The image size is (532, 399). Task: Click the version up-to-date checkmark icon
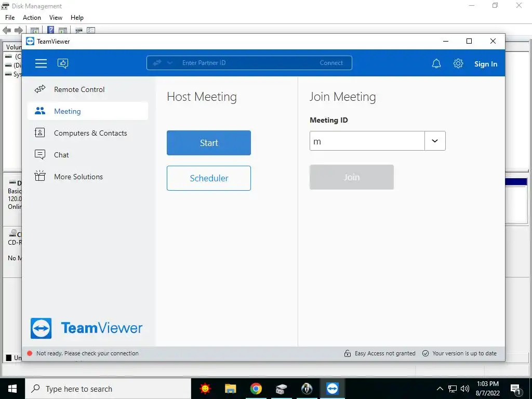click(425, 353)
